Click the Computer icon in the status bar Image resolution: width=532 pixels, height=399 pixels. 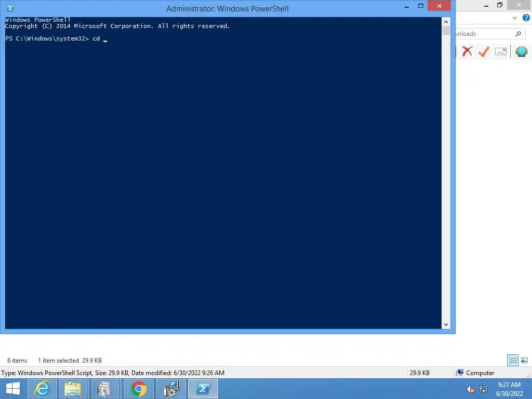[x=460, y=373]
